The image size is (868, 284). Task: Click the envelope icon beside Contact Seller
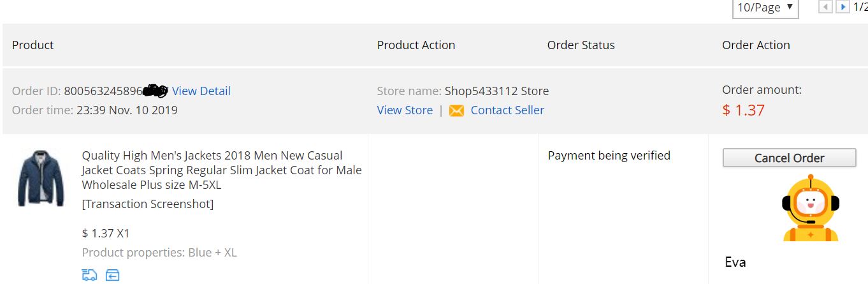[x=456, y=110]
